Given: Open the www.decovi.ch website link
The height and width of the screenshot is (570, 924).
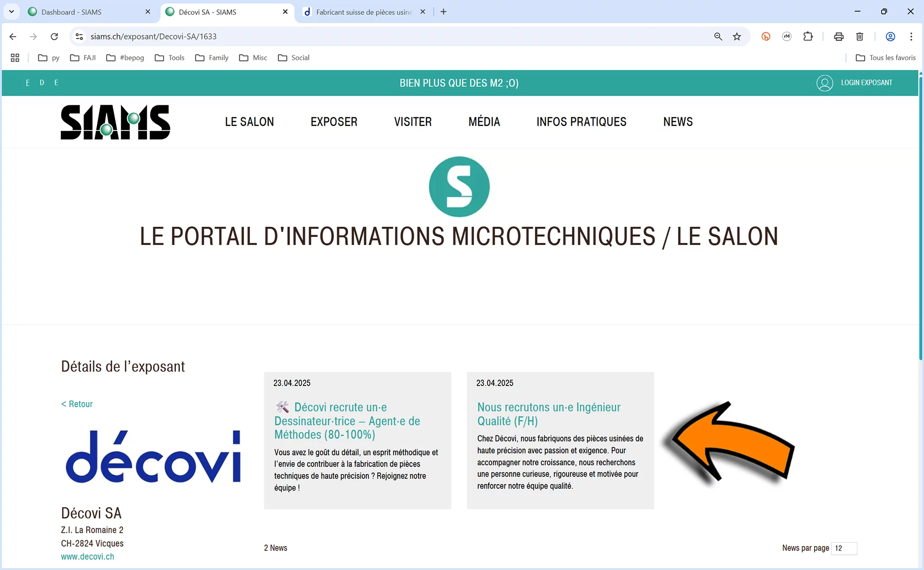Looking at the screenshot, I should (87, 557).
